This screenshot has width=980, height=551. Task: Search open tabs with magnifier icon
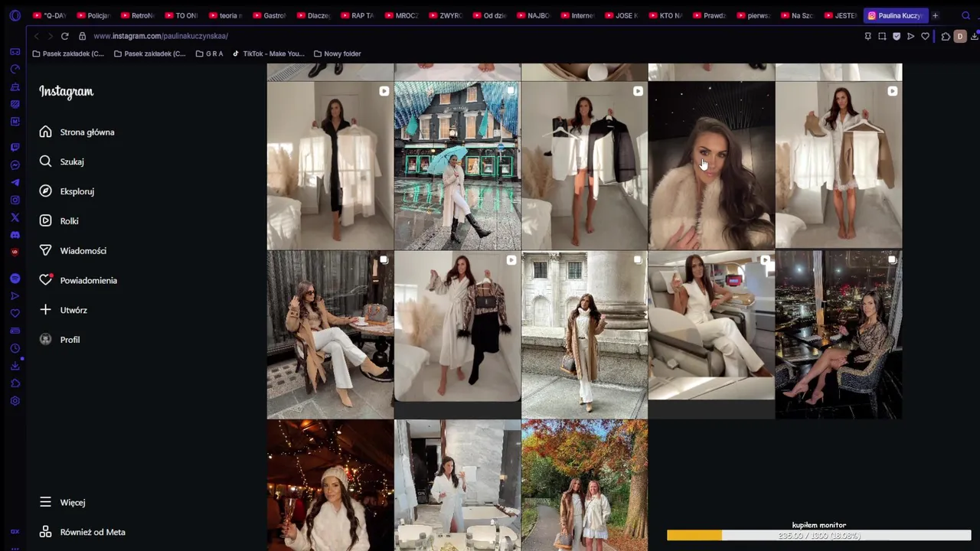(965, 15)
